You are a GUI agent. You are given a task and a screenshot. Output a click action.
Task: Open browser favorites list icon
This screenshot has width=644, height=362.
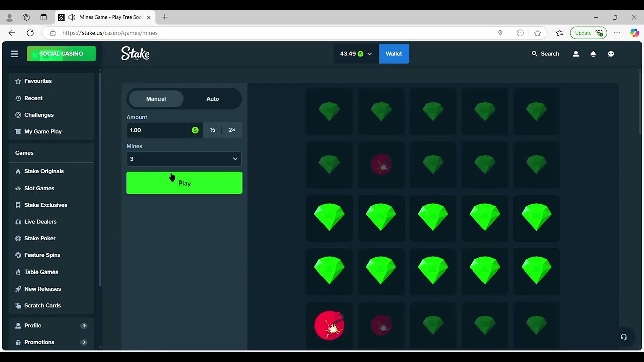coord(560,33)
